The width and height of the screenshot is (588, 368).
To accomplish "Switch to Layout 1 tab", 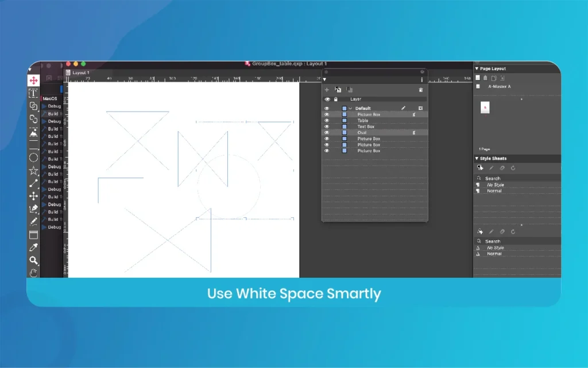I will point(80,73).
